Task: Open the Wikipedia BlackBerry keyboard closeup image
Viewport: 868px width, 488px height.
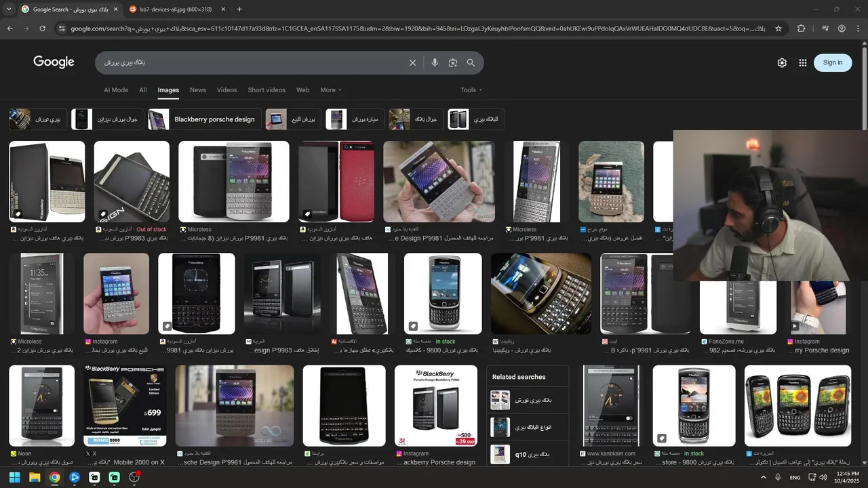Action: (x=541, y=293)
